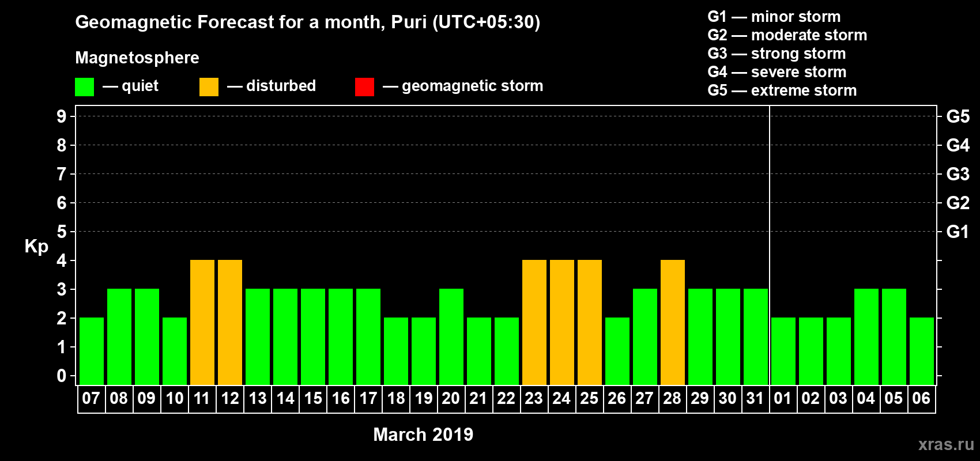The image size is (980, 461).
Task: Click the date label 05
Action: 894,398
